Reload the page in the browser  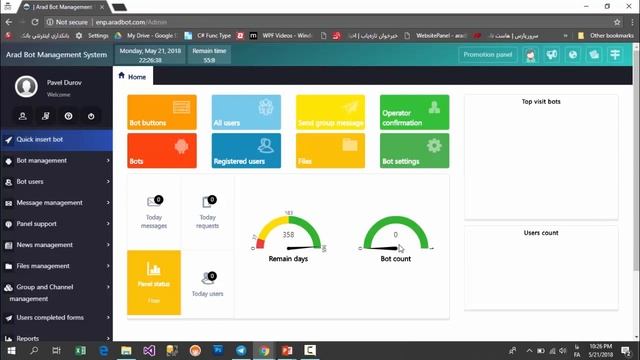click(x=35, y=22)
